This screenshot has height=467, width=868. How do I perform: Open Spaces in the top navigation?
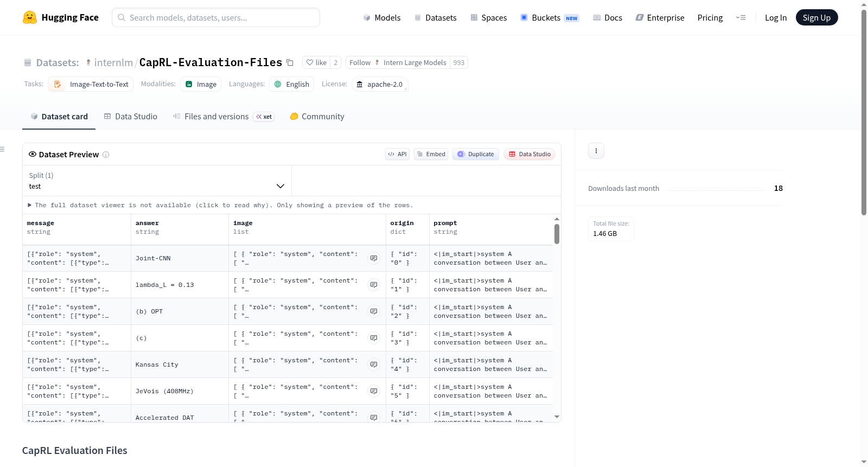point(488,17)
